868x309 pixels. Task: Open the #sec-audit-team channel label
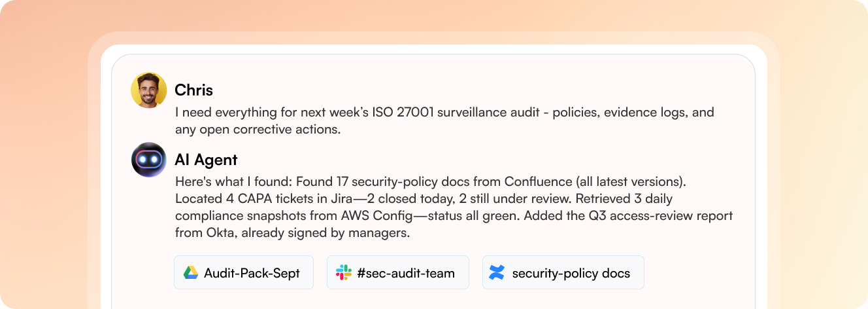[405, 273]
